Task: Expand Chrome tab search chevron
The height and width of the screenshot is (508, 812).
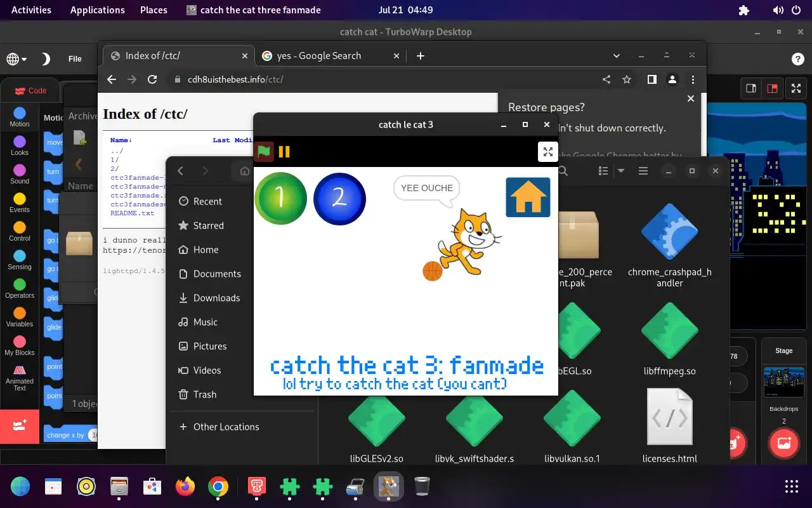Action: click(616, 56)
